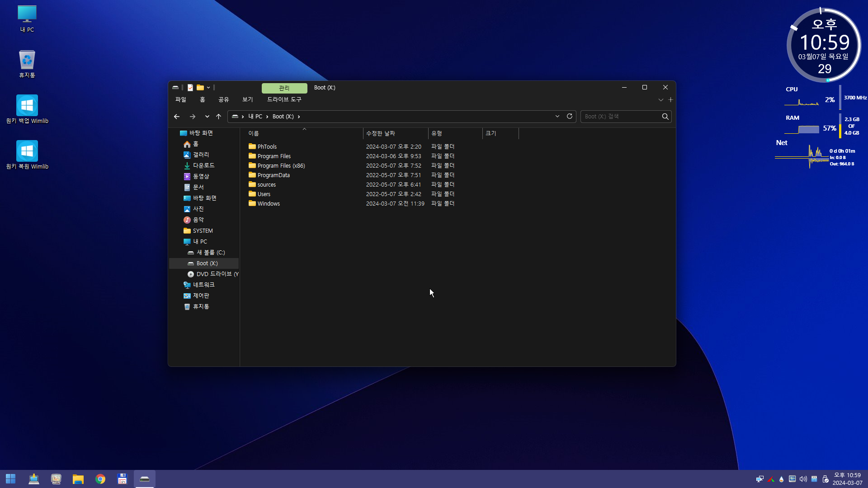Click the taskbar clock showing 오후 10:59

click(x=848, y=479)
